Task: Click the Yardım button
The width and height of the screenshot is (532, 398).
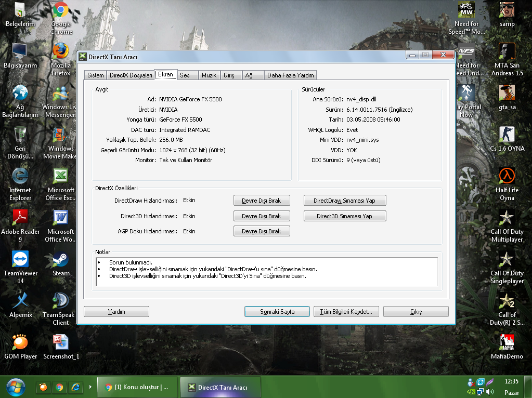Action: (x=116, y=312)
